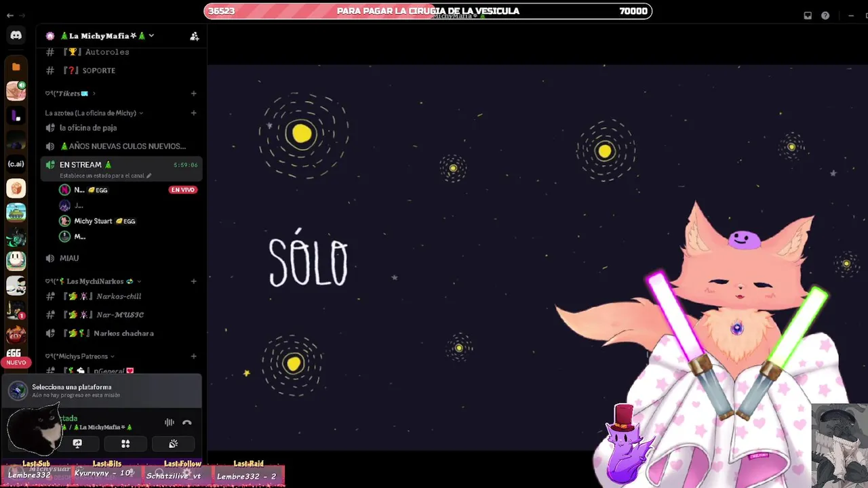This screenshot has width=868, height=488.
Task: Add channel to La azotea category
Action: click(193, 113)
